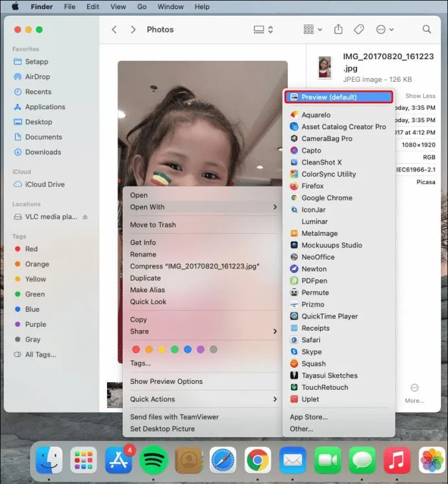Viewport: 448px width, 484px height.
Task: Open the group-by dropdown in toolbar
Action: [x=312, y=30]
